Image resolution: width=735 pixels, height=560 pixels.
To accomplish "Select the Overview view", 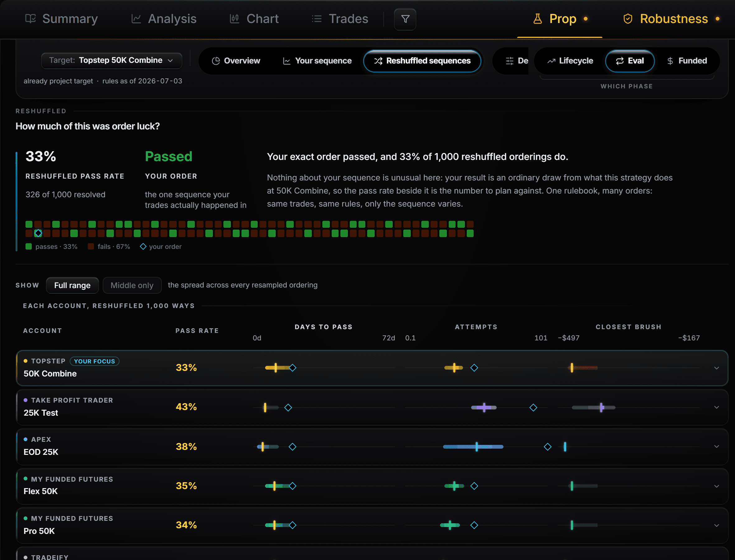I will pyautogui.click(x=236, y=61).
